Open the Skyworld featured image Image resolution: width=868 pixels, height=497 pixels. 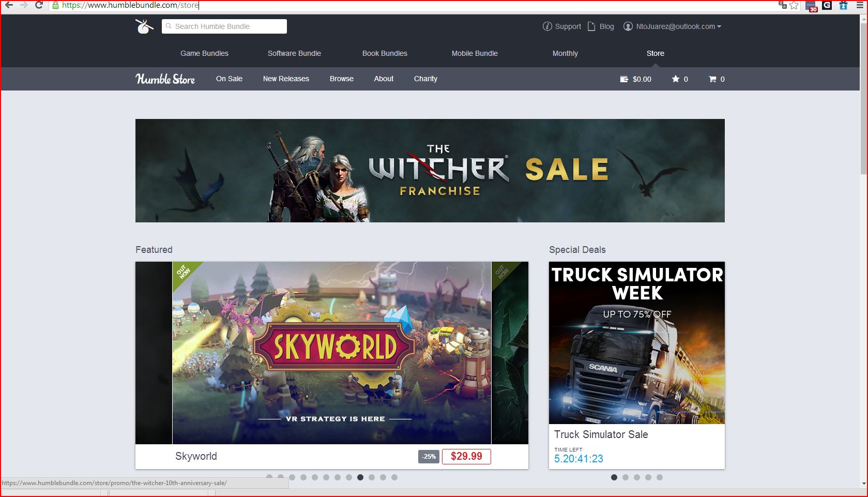click(x=332, y=353)
